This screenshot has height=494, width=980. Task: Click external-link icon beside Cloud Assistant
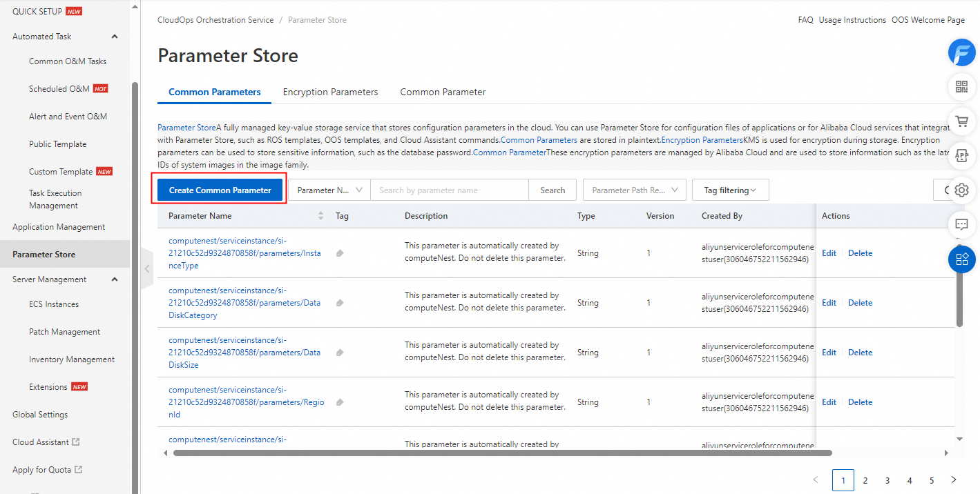(x=76, y=442)
